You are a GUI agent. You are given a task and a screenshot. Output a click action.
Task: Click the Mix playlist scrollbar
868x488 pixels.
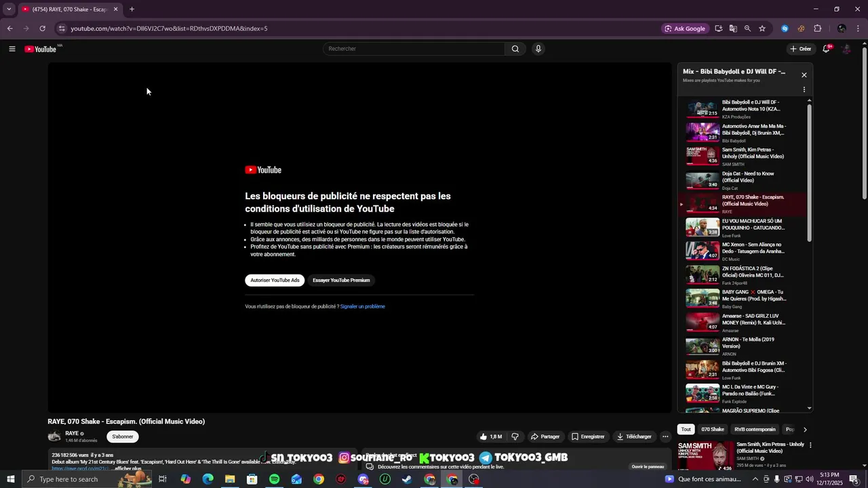coord(809,173)
